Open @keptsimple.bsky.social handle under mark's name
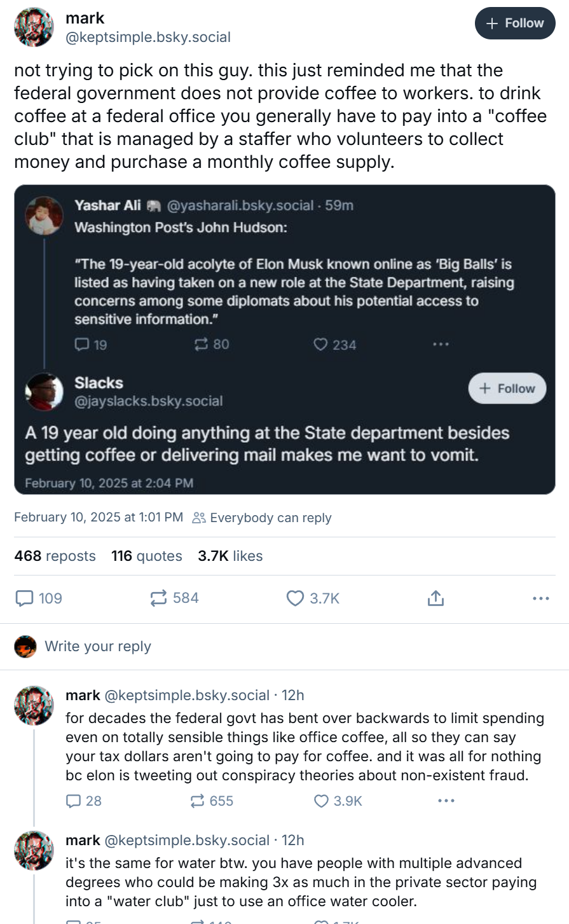The width and height of the screenshot is (569, 924). [x=148, y=38]
